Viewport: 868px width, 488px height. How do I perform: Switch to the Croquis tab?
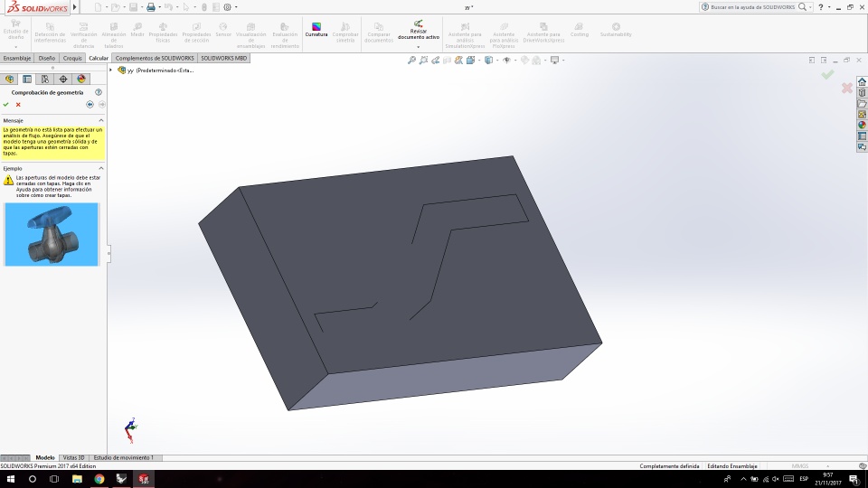coord(72,58)
